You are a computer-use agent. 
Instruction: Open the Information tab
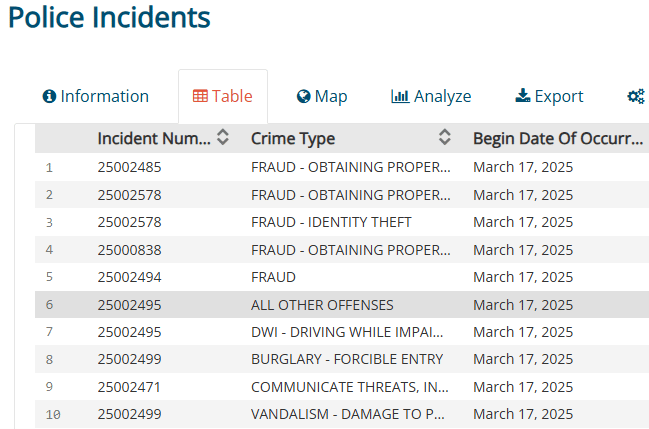(96, 97)
